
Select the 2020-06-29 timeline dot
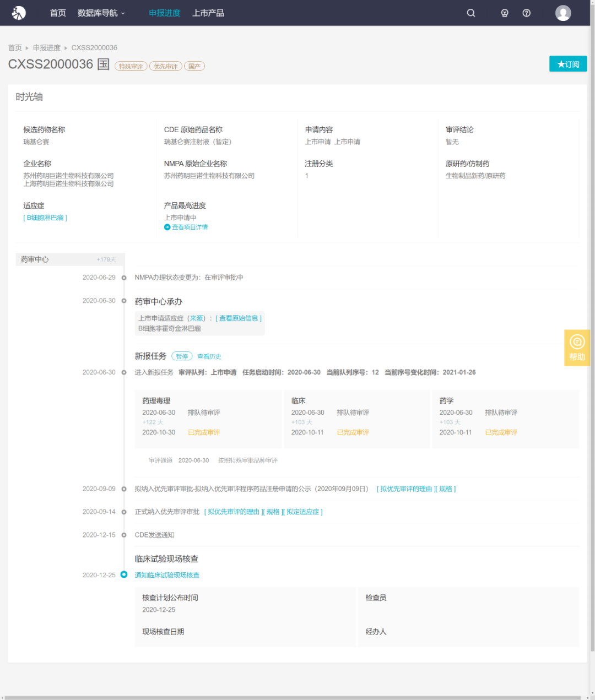coord(124,278)
